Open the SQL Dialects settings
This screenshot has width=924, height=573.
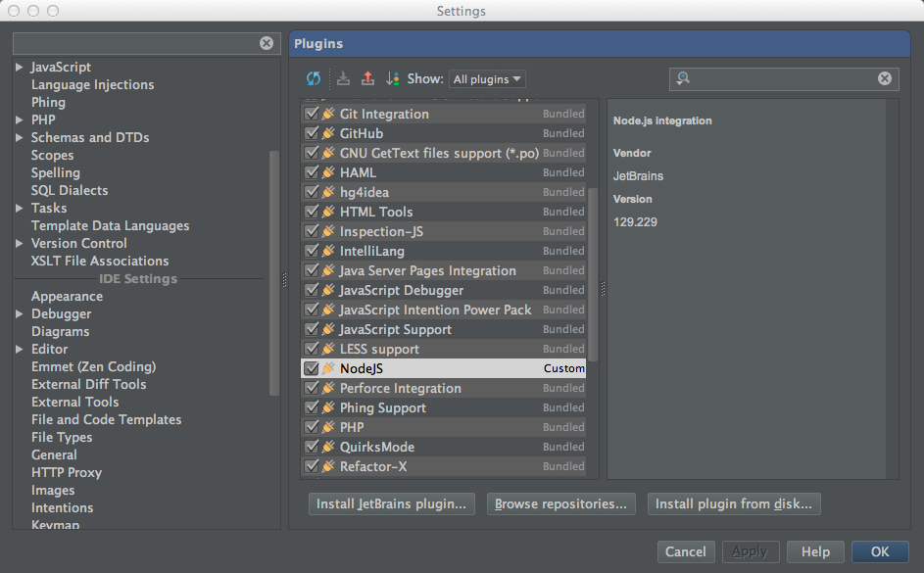pyautogui.click(x=70, y=190)
